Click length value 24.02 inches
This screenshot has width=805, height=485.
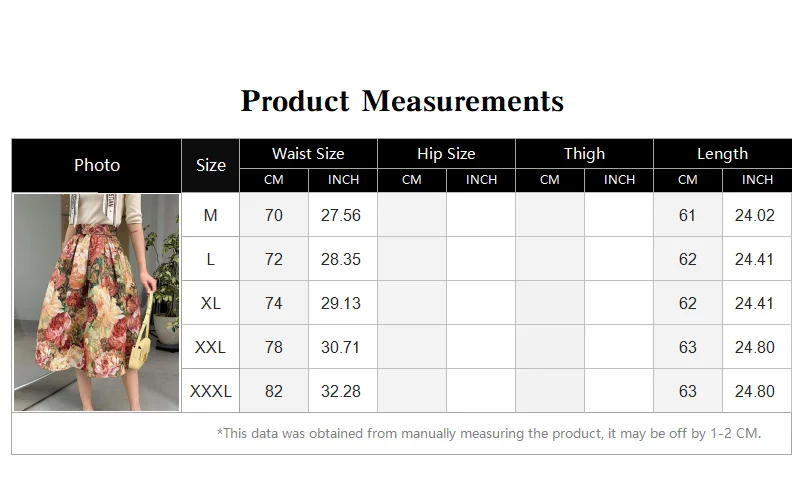pyautogui.click(x=757, y=215)
